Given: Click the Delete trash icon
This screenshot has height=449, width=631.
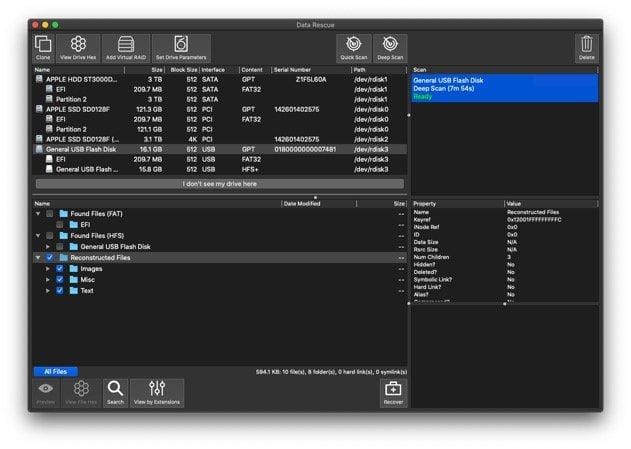Looking at the screenshot, I should [x=586, y=48].
